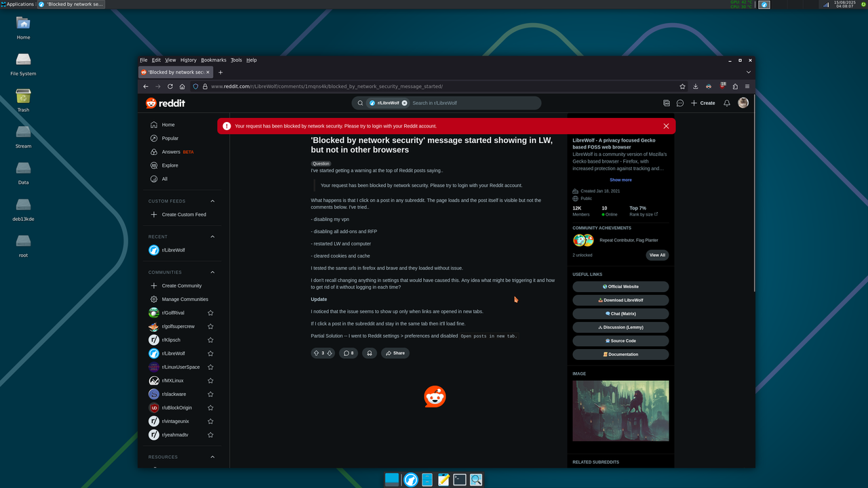The width and height of the screenshot is (868, 488).
Task: Click the Advertise icon in Reddit header
Action: pyautogui.click(x=667, y=103)
